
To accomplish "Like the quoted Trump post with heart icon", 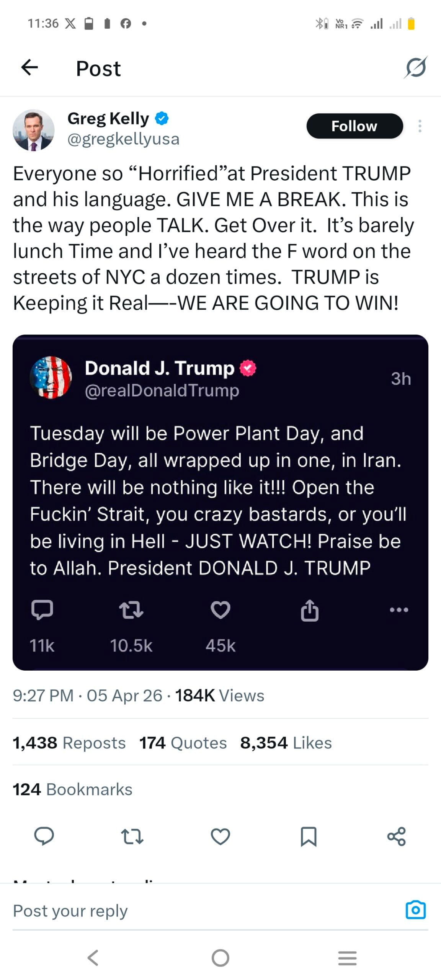I will pyautogui.click(x=220, y=610).
